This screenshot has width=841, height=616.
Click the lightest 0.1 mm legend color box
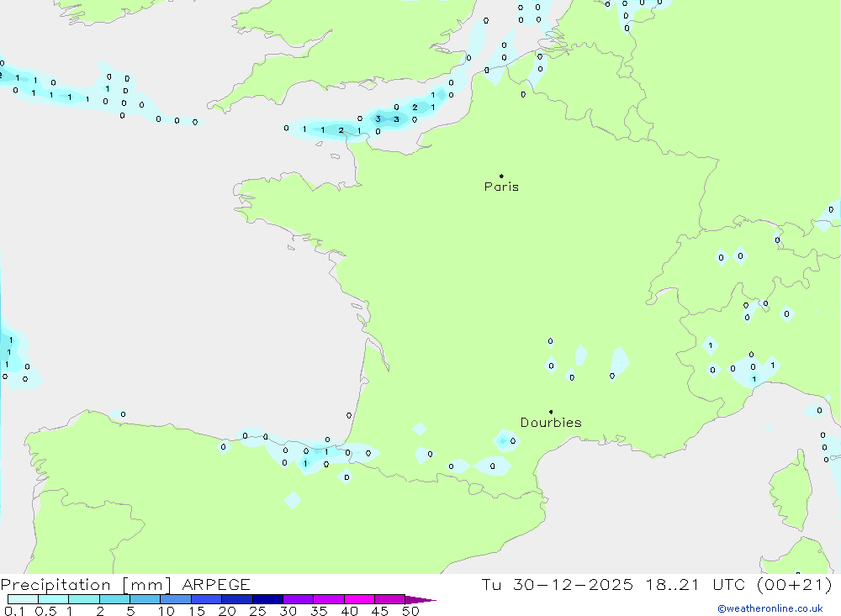click(x=23, y=599)
